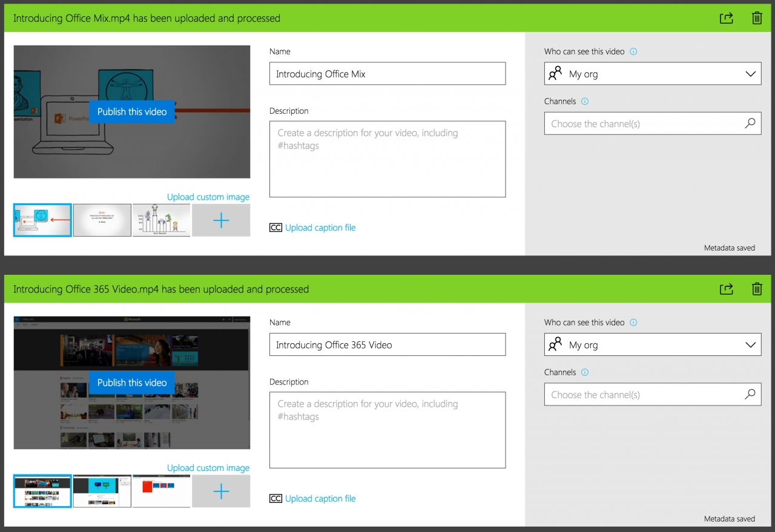The height and width of the screenshot is (532, 775).
Task: Click share icon for Introducing Office 365 Video.mp4
Action: [x=727, y=289]
